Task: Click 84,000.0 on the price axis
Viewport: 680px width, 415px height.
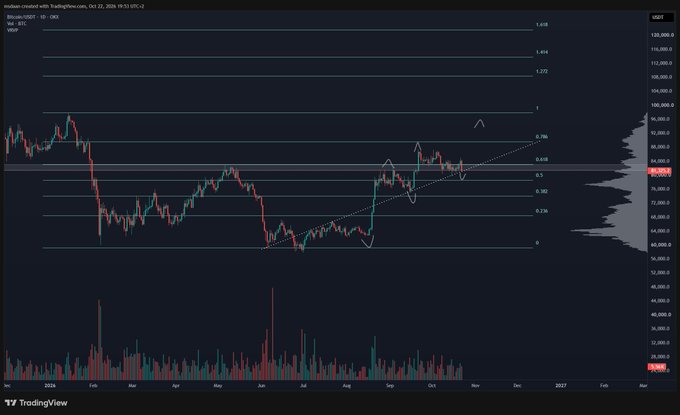Action: [661, 161]
